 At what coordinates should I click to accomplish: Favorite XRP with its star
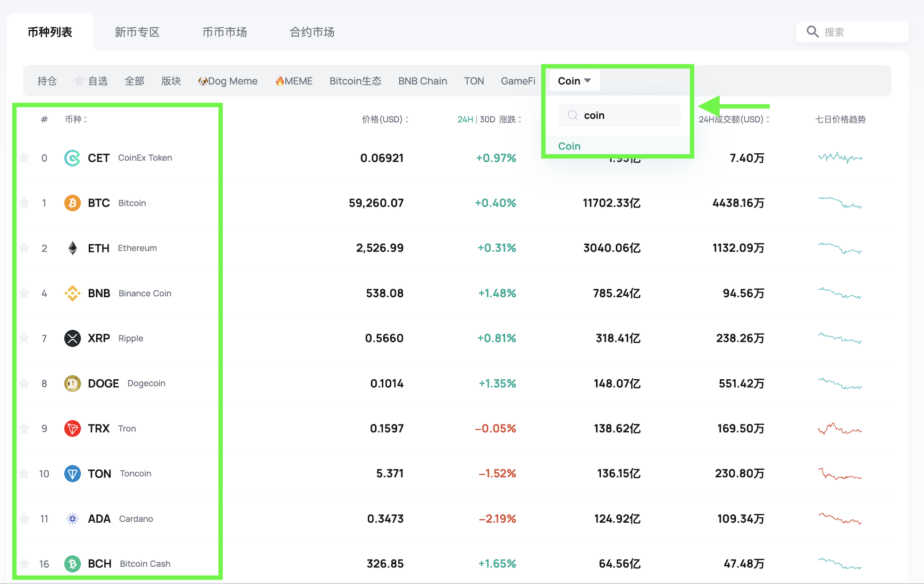pyautogui.click(x=24, y=338)
